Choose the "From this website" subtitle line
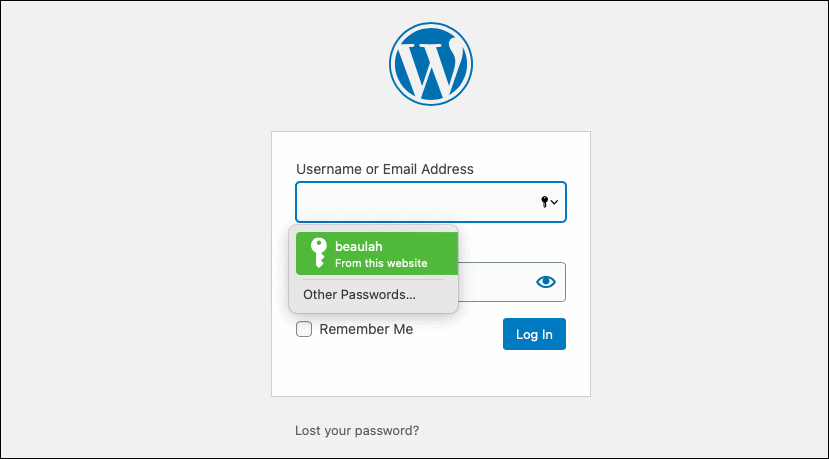The height and width of the screenshot is (459, 829). click(x=381, y=263)
